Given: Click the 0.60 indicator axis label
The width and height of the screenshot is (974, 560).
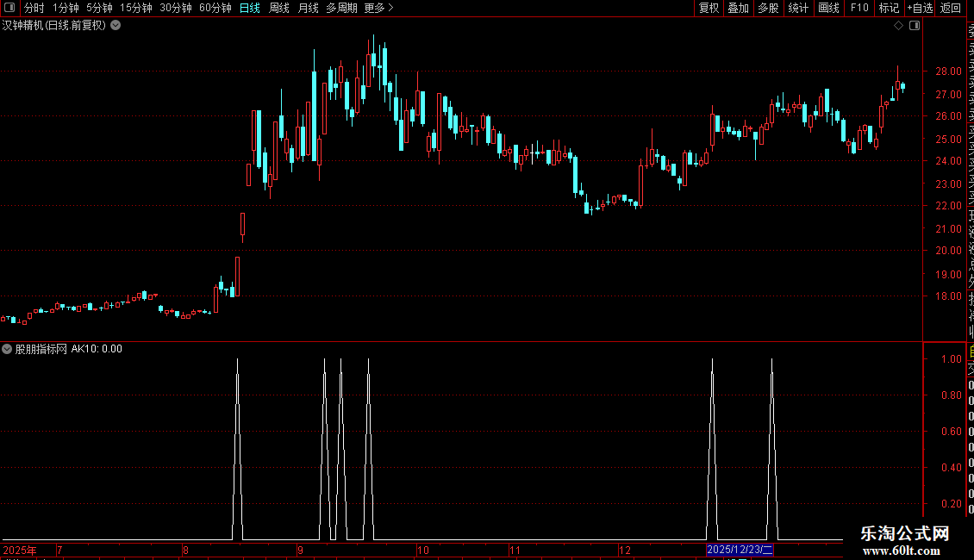Looking at the screenshot, I should pos(951,432).
